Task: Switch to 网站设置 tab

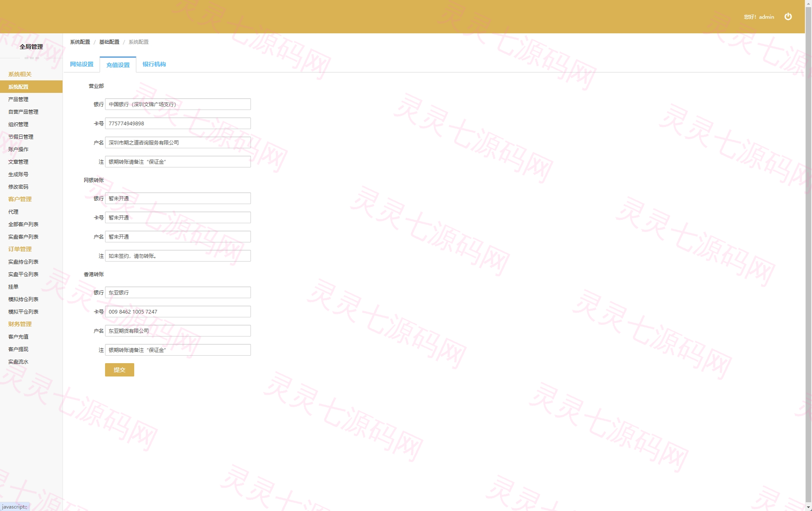Action: pyautogui.click(x=82, y=64)
